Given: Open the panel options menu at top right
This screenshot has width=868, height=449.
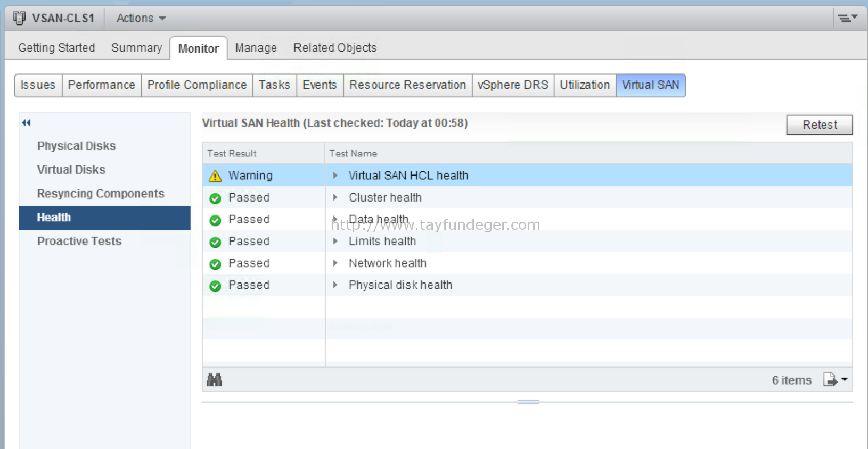Looking at the screenshot, I should [848, 18].
